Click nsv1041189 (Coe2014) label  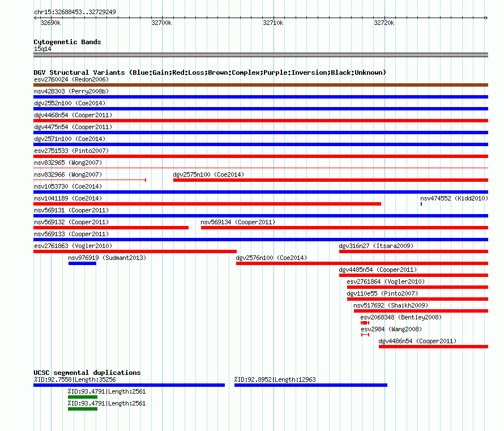[68, 198]
